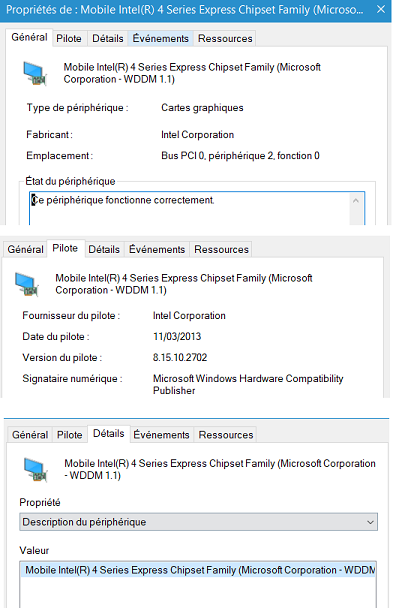This screenshot has width=396, height=609.
Task: Switch to Détails tab in top dialog
Action: (x=108, y=38)
